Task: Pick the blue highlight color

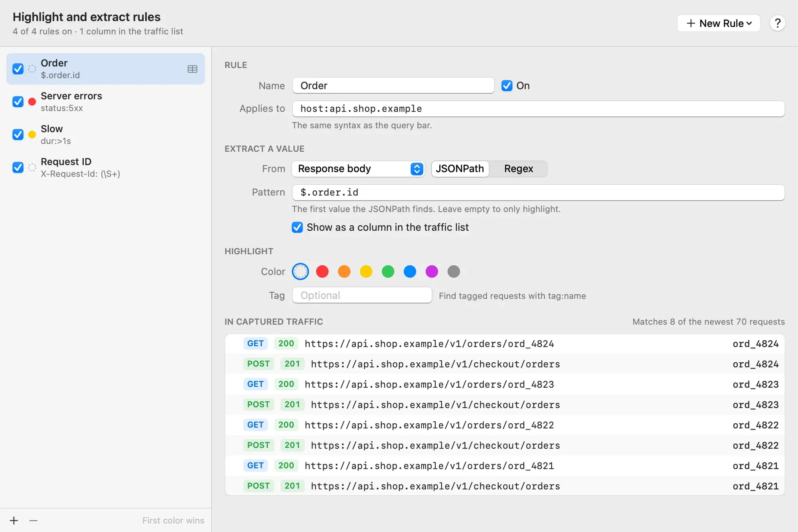Action: [x=410, y=271]
